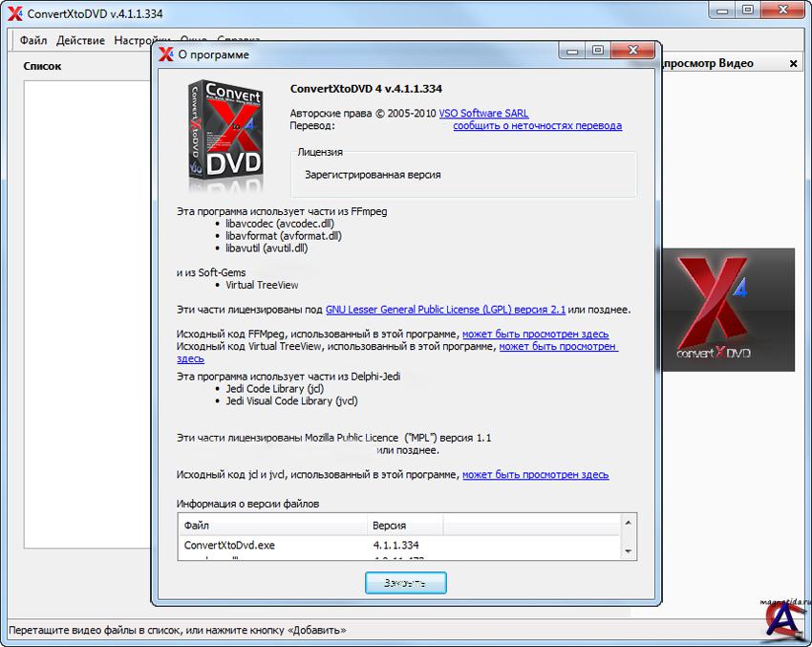The width and height of the screenshot is (812, 647).
Task: Click the Версия column header
Action: [x=389, y=526]
